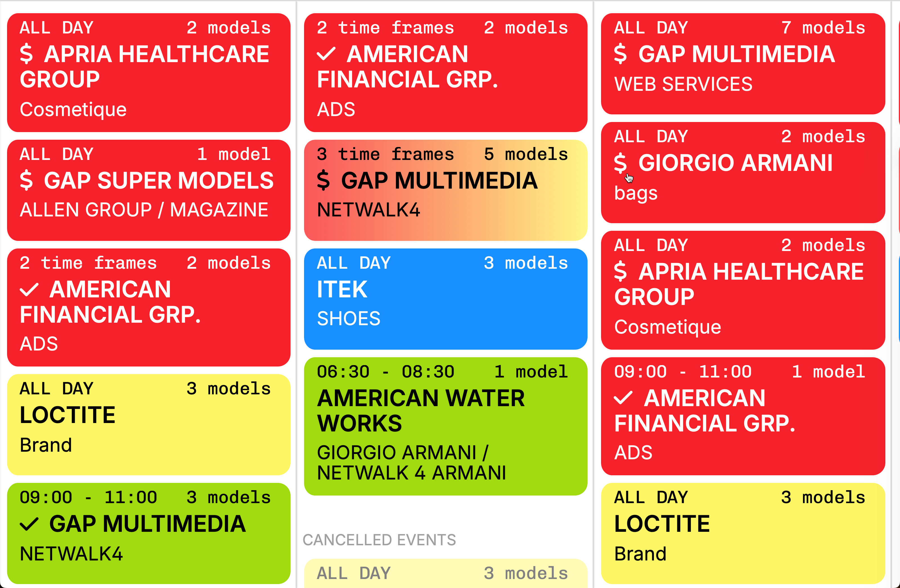
Task: Open the GAP SUPER MODELS event title
Action: [x=158, y=180]
